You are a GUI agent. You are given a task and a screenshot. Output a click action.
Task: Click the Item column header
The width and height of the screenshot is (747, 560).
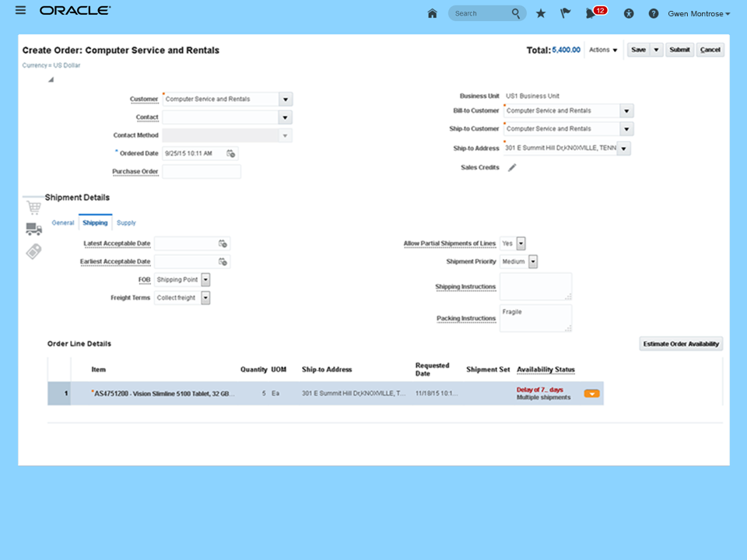(x=98, y=369)
